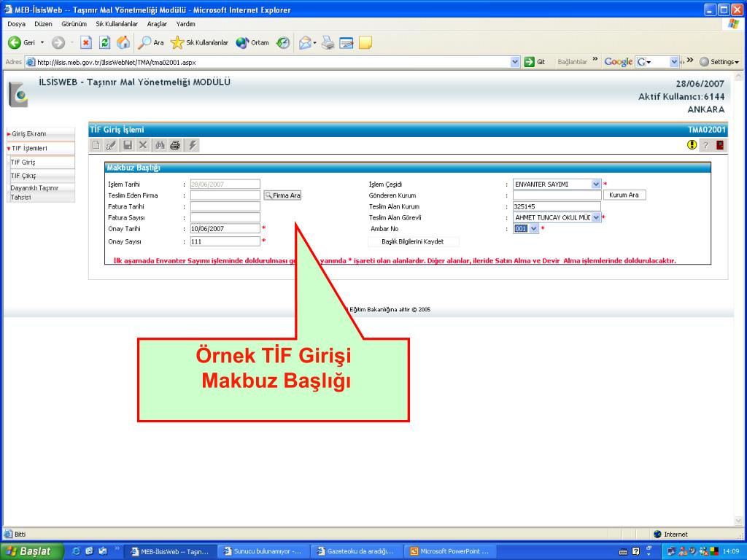Open the Ambar No dropdown

533,228
